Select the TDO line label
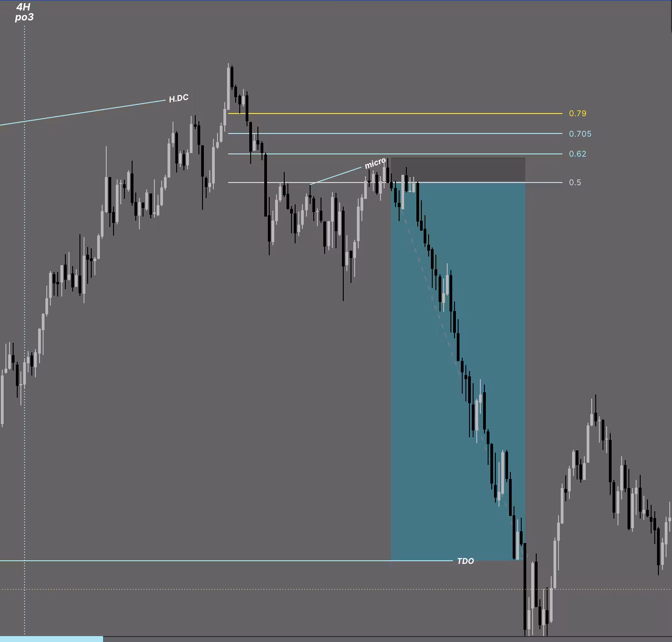 465,561
